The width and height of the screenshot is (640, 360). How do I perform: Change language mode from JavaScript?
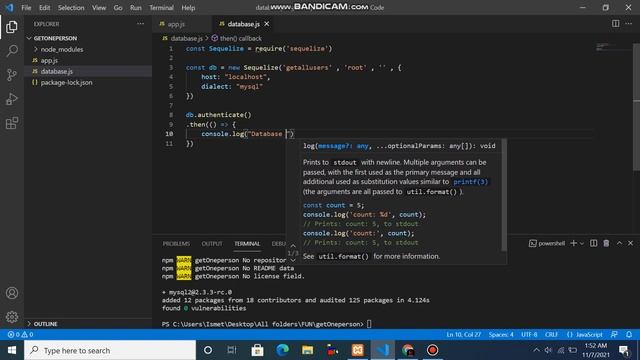point(584,334)
